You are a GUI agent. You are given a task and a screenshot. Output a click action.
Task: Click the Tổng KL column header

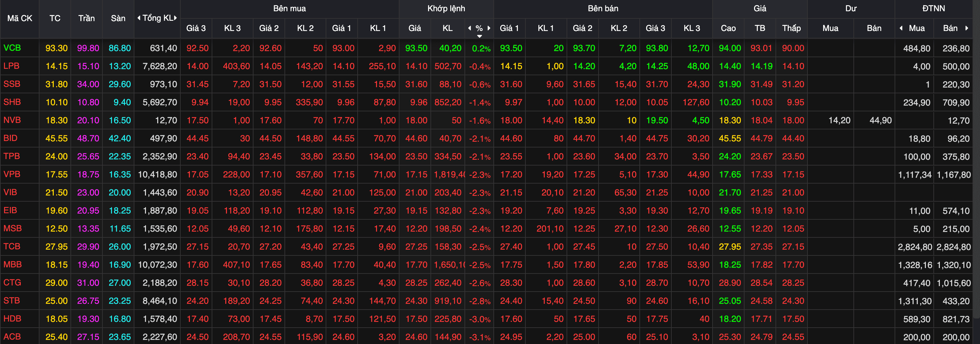click(x=158, y=18)
